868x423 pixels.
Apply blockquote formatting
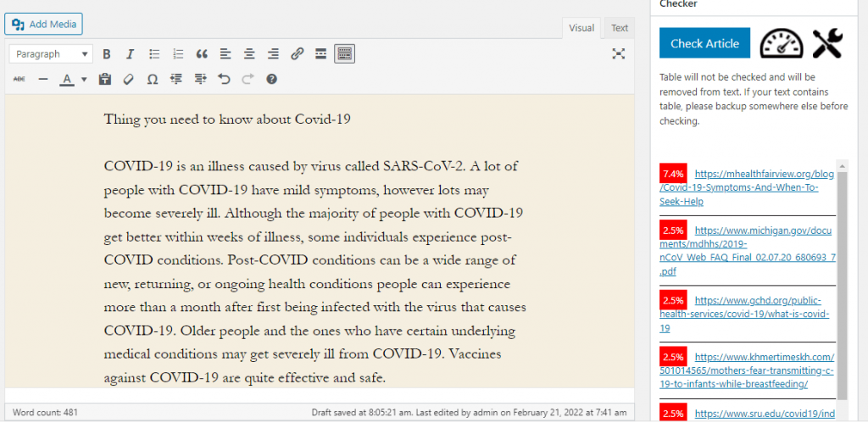[x=202, y=53]
